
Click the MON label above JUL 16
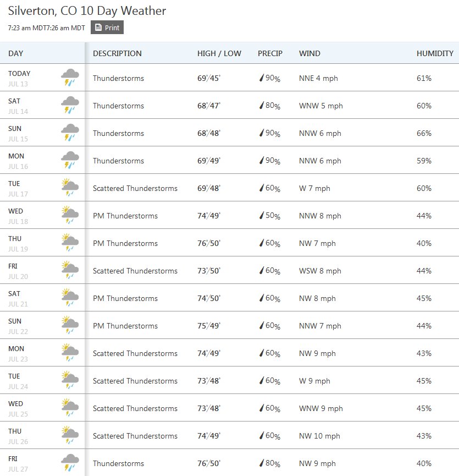pos(16,156)
